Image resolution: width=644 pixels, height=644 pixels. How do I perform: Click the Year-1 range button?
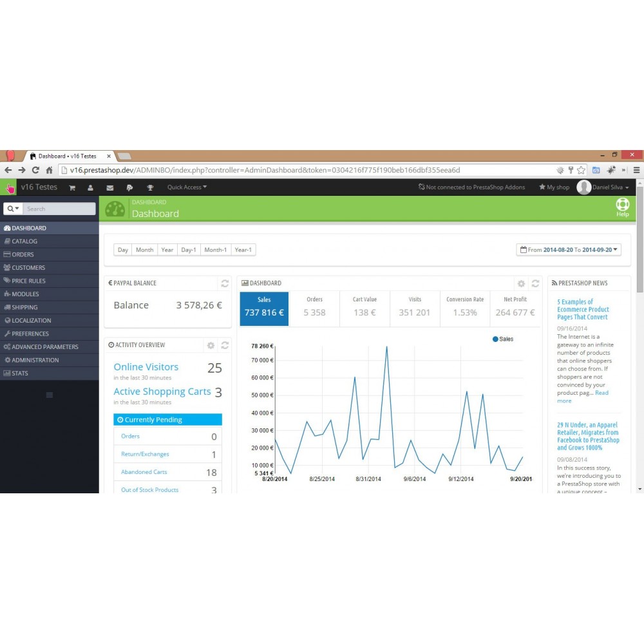click(243, 250)
